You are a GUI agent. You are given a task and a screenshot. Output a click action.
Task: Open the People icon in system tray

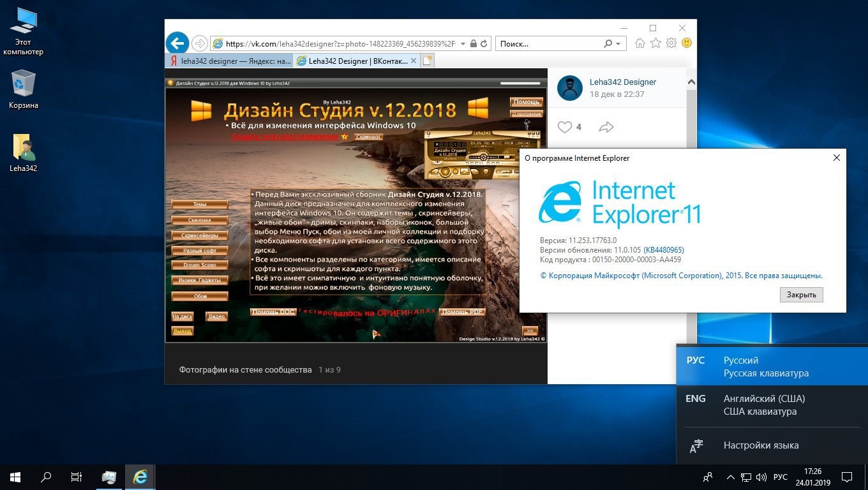708,477
